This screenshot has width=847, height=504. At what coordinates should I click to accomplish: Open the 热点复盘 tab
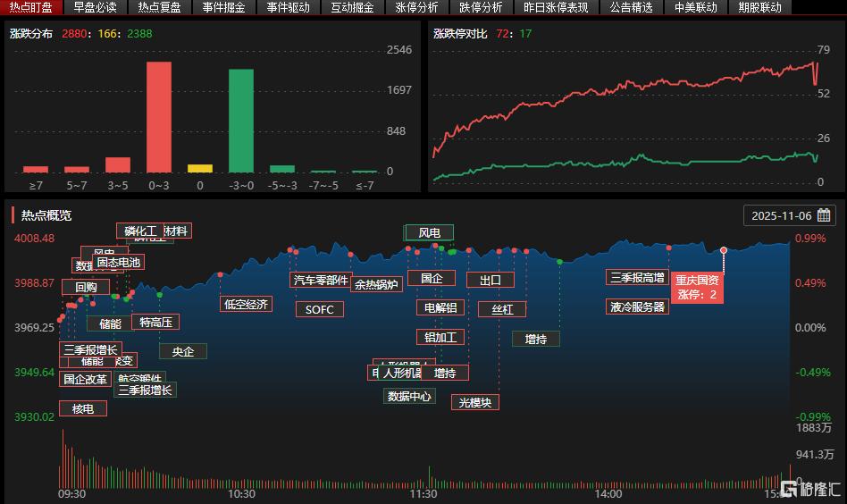tap(159, 7)
